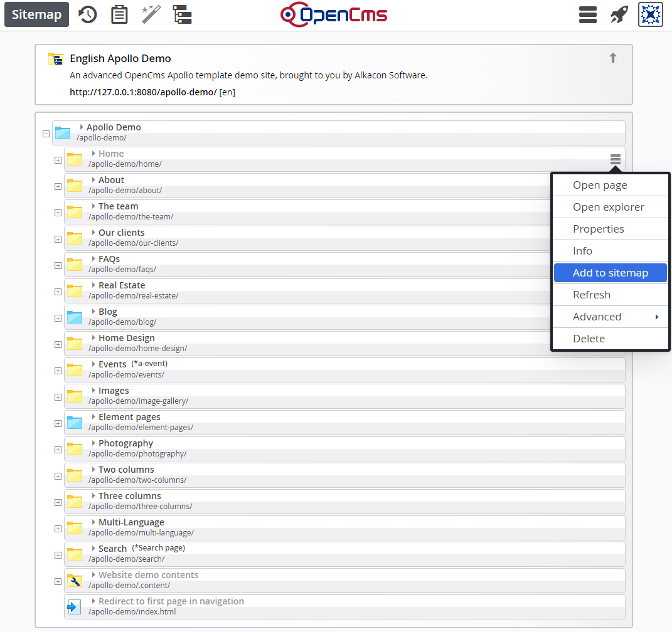Expand Two columns tree node
Image resolution: width=672 pixels, height=632 pixels.
click(x=58, y=476)
